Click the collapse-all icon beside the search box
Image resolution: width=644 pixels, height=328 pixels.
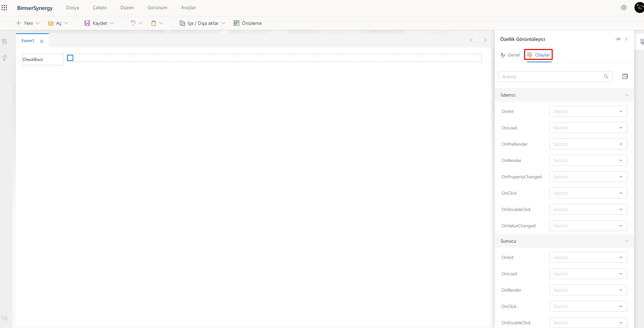point(625,77)
